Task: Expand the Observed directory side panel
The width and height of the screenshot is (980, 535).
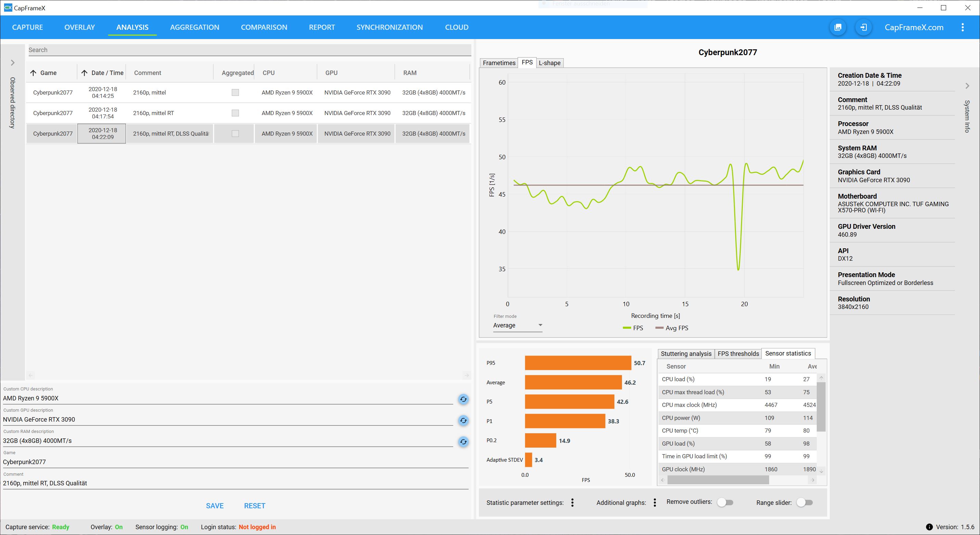Action: coord(13,63)
